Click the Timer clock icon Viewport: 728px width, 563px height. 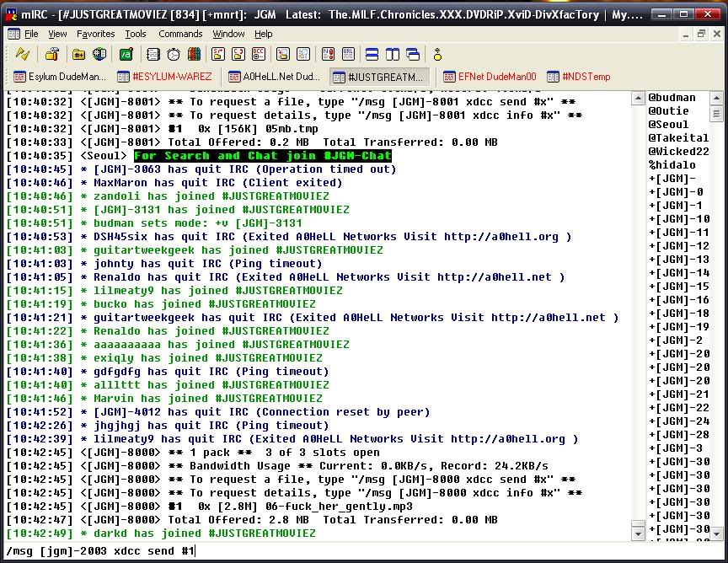click(x=174, y=55)
